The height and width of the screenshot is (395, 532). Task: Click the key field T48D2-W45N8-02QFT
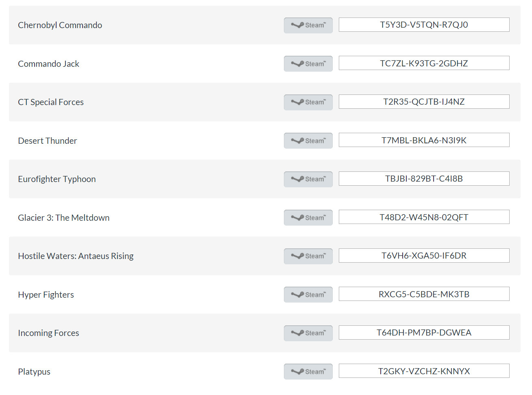[424, 217]
